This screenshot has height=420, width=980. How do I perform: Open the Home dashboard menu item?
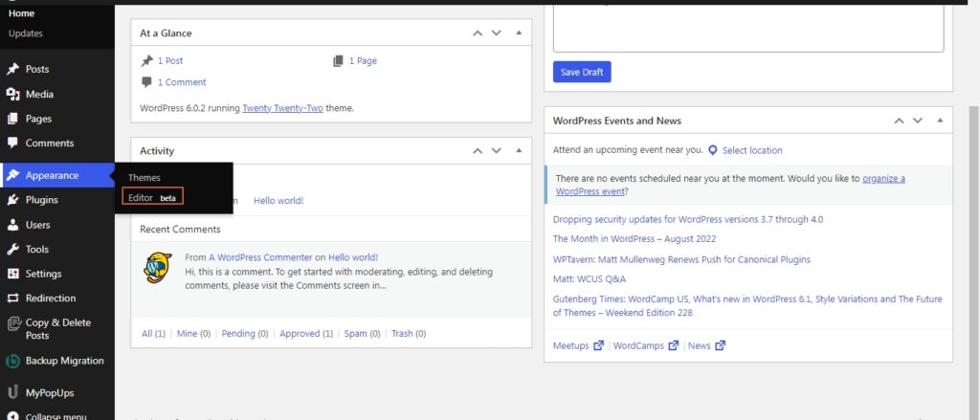point(22,13)
